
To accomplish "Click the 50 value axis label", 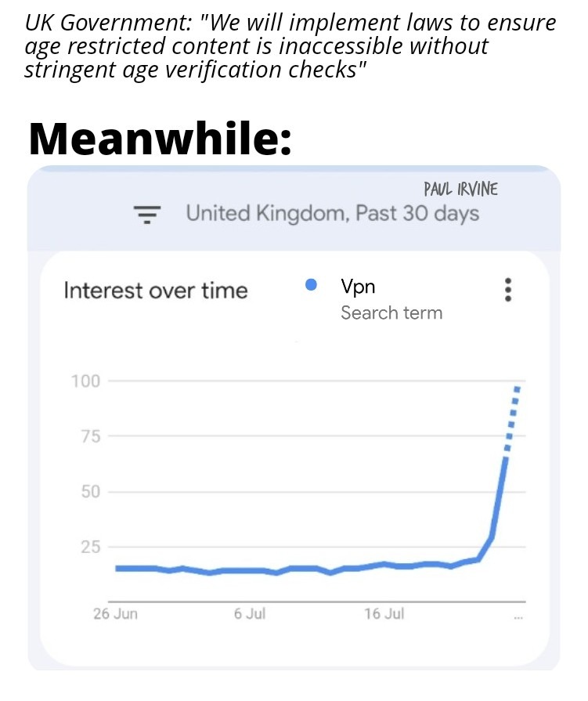I will [91, 492].
